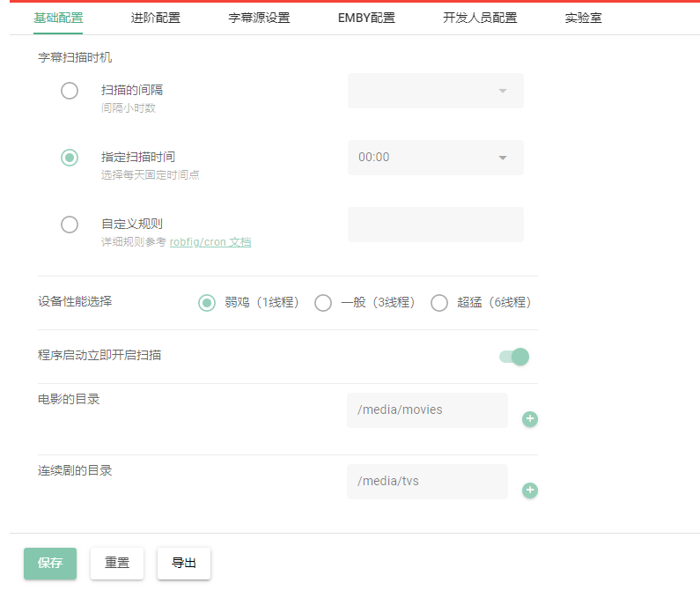Click the 保存 button
Viewport: 700px width, 605px height.
click(50, 564)
